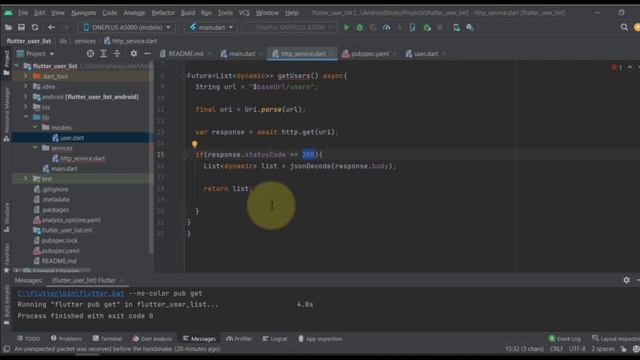This screenshot has width=640, height=360.
Task: Expand the test folder
Action: tap(26, 179)
